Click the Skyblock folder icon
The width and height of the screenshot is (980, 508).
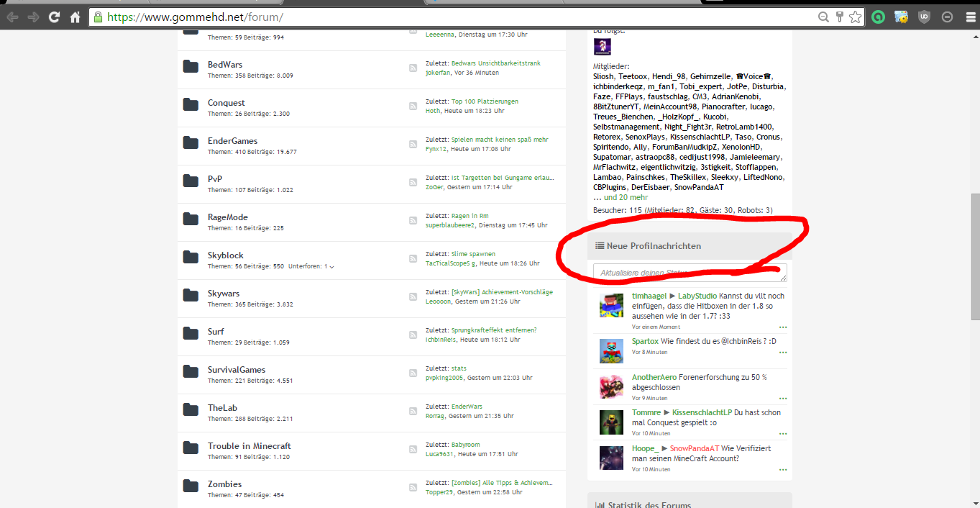click(x=191, y=258)
